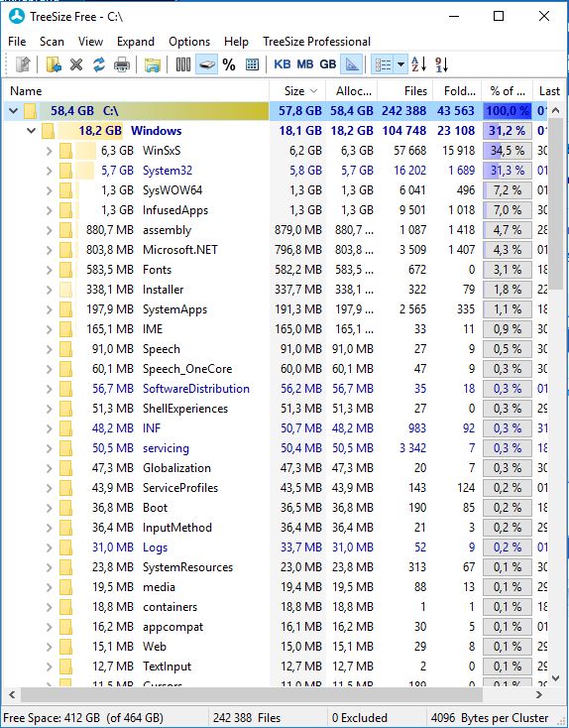Viewport: 569px width, 728px height.
Task: Click the % of ... column header
Action: pyautogui.click(x=508, y=91)
